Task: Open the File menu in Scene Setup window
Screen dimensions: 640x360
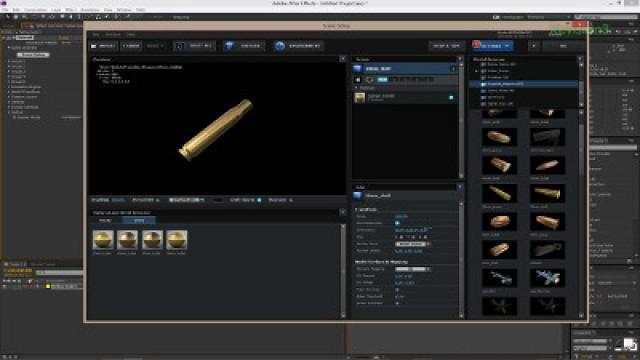Action: (x=96, y=35)
